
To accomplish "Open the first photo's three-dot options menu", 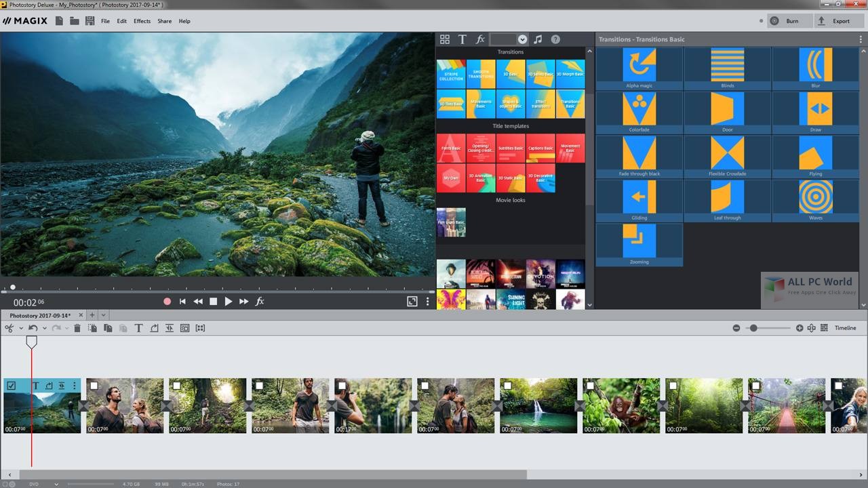I will point(75,386).
